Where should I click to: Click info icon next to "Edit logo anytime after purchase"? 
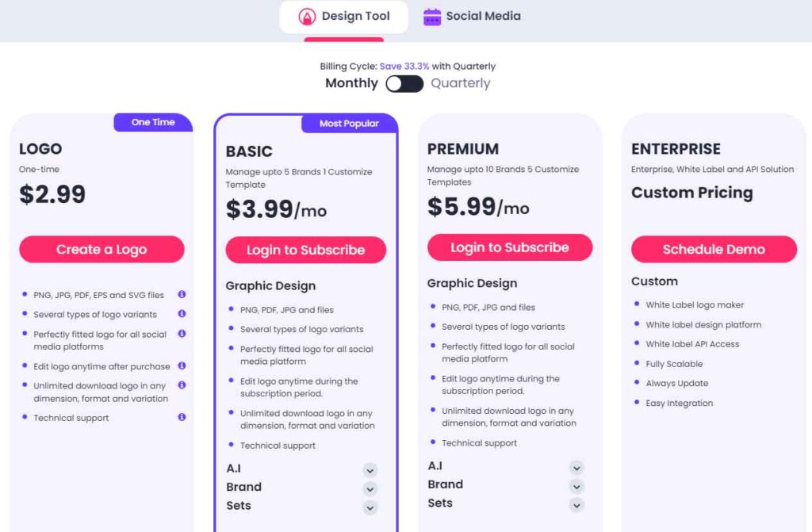point(182,366)
